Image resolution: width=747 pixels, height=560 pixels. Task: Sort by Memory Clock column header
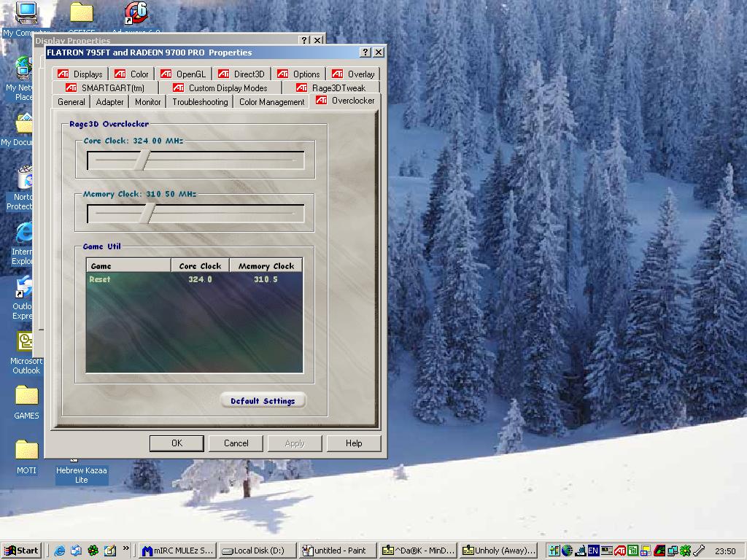(x=266, y=265)
